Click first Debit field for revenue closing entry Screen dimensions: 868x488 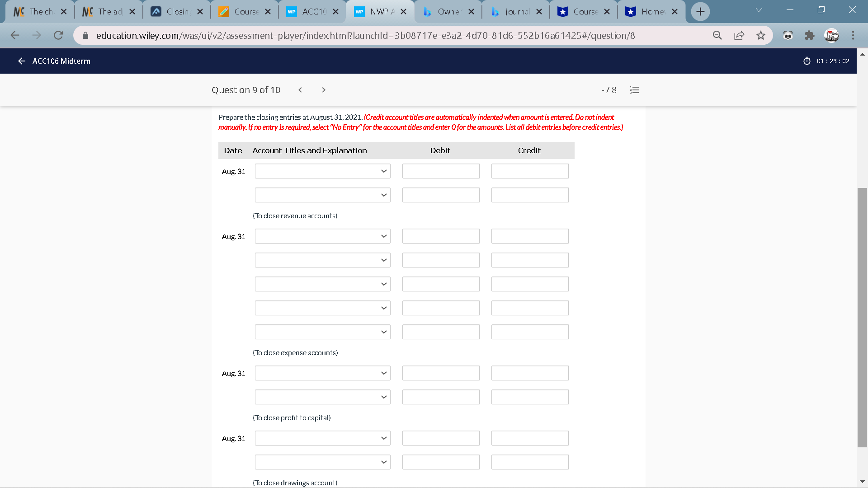pos(441,171)
